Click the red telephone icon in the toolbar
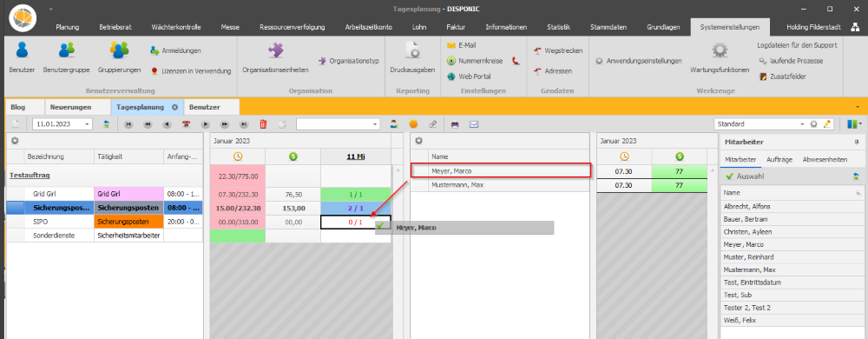The height and width of the screenshot is (339, 868). click(186, 124)
